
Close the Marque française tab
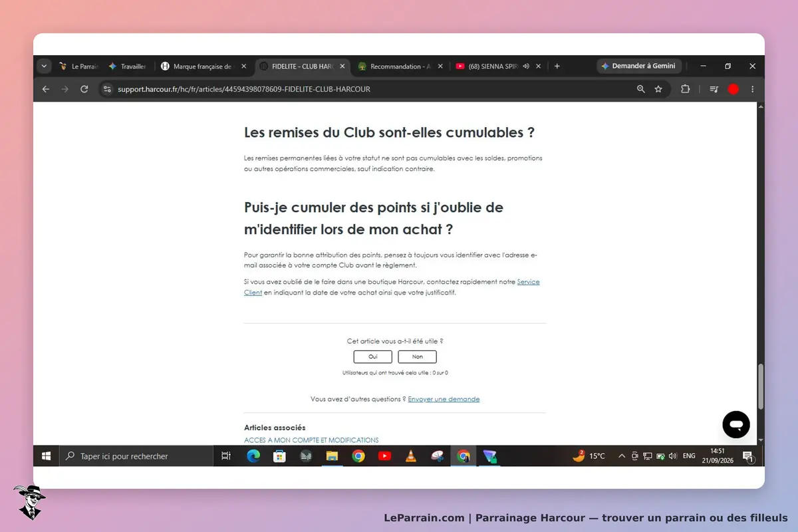244,66
